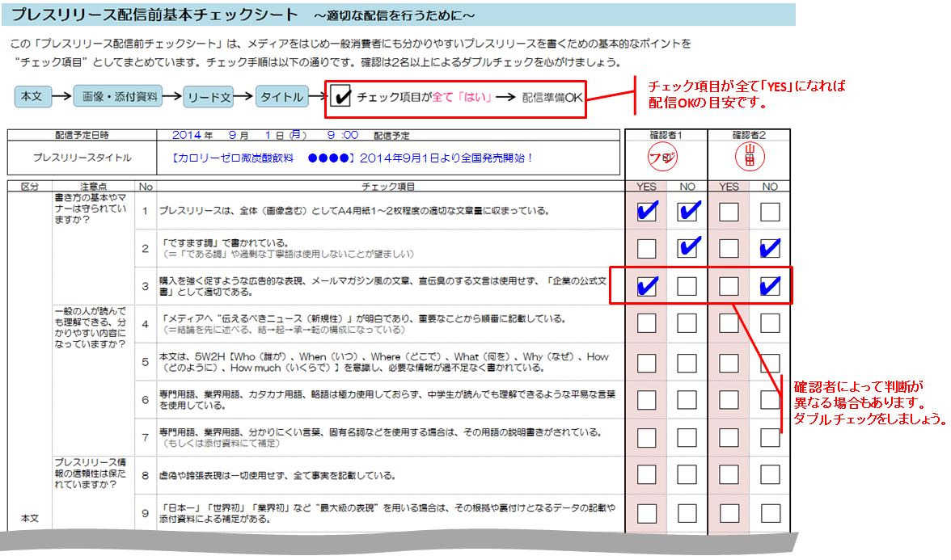Click the press release title field
951x560 pixels.
[353, 158]
